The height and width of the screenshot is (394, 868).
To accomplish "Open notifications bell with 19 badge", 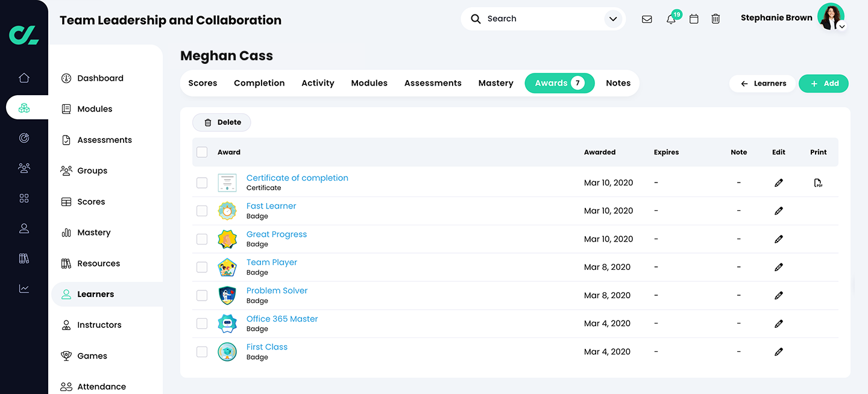I will point(671,19).
